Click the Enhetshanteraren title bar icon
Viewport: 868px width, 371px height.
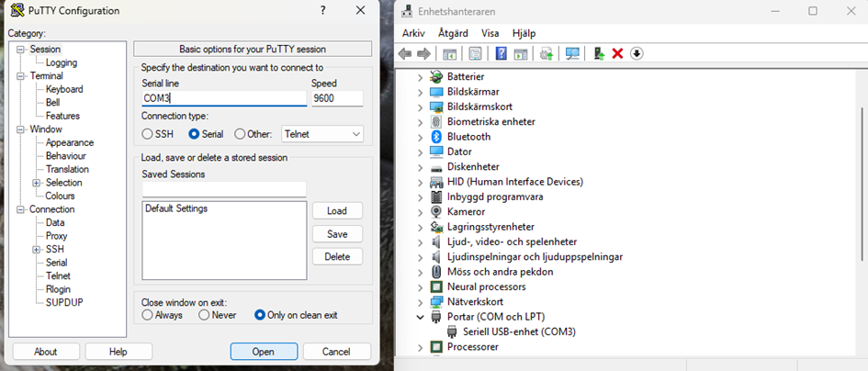point(408,11)
